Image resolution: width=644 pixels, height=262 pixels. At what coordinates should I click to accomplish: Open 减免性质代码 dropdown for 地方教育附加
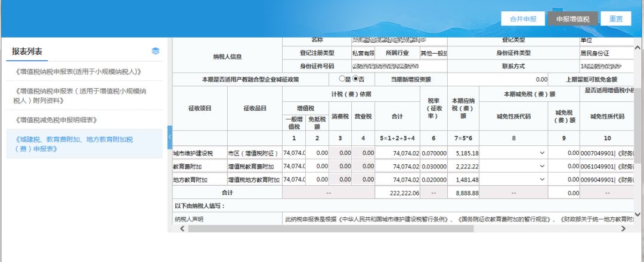[542, 179]
